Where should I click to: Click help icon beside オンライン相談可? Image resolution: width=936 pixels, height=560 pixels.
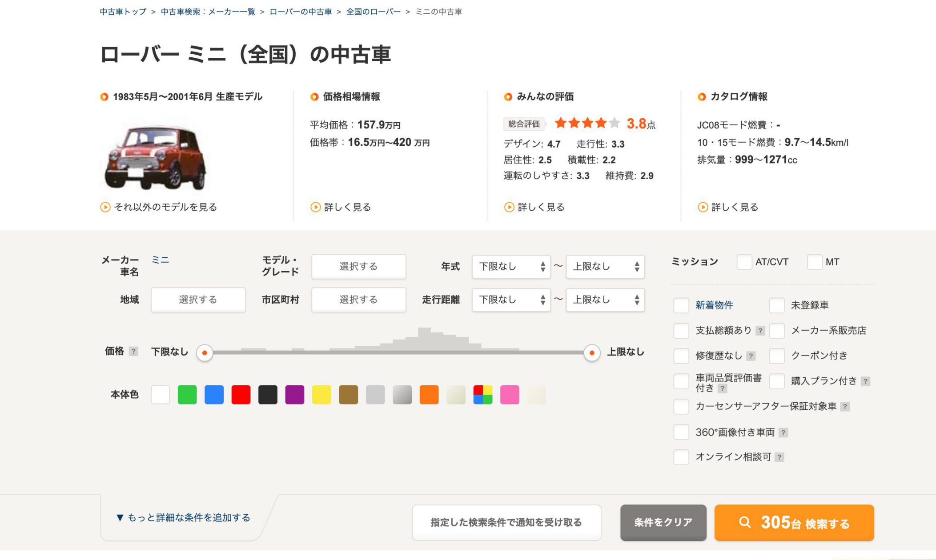point(779,457)
